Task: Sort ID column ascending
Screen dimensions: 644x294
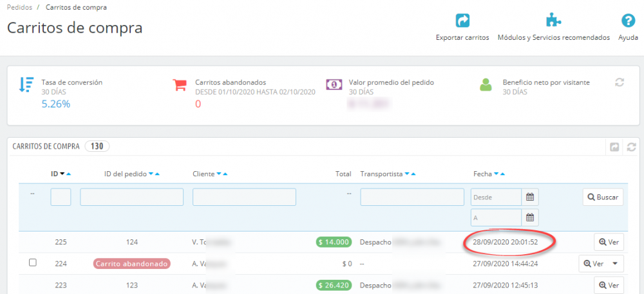Action: 69,174
